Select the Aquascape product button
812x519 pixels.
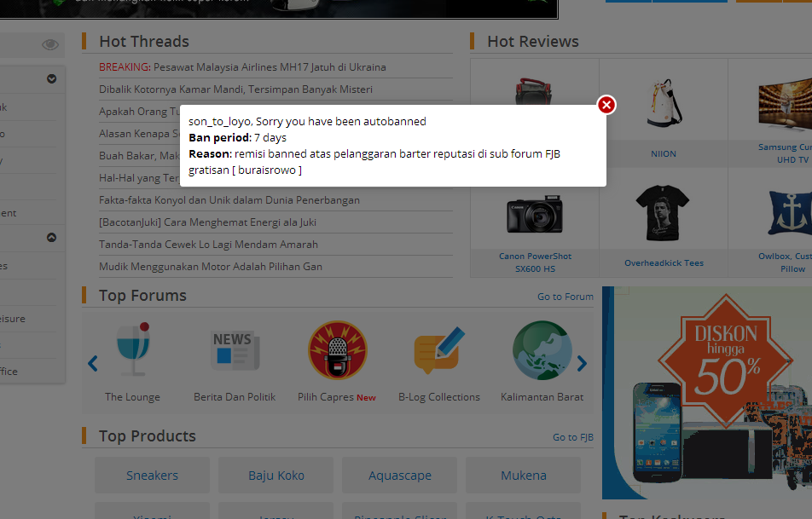[x=400, y=475]
